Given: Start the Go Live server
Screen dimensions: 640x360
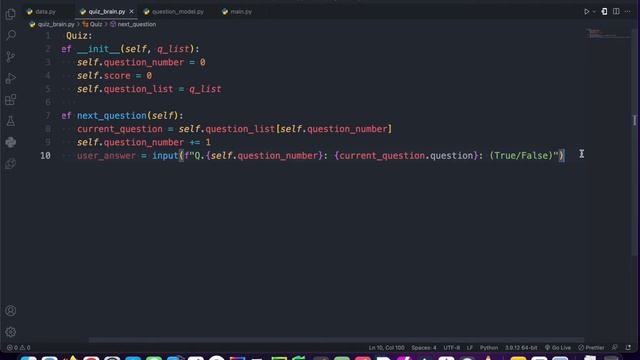Looking at the screenshot, I should (558, 348).
